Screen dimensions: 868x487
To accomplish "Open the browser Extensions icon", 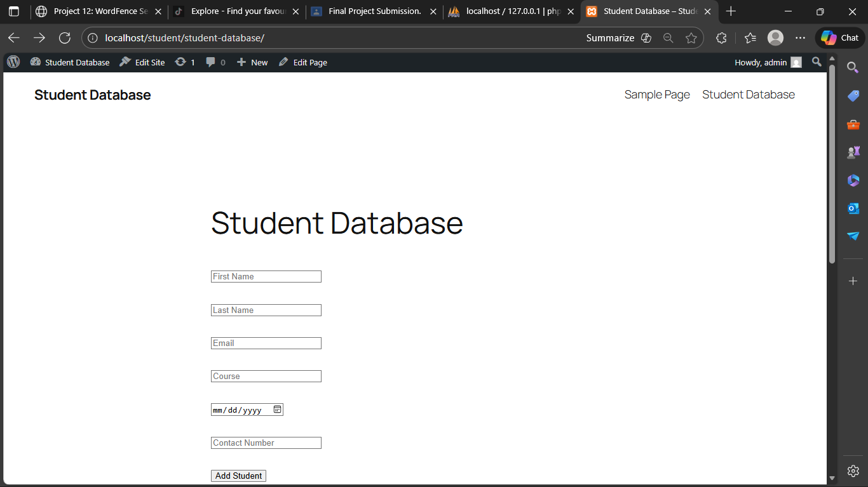I will (x=721, y=38).
